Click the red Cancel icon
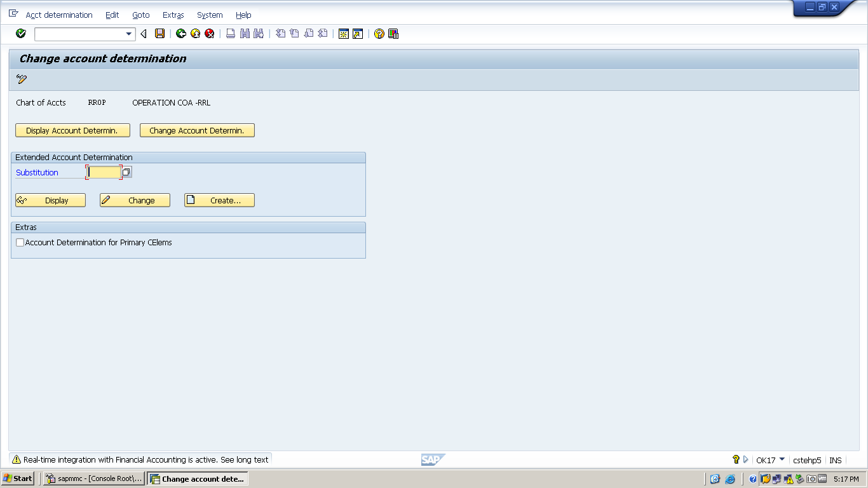 click(x=209, y=34)
